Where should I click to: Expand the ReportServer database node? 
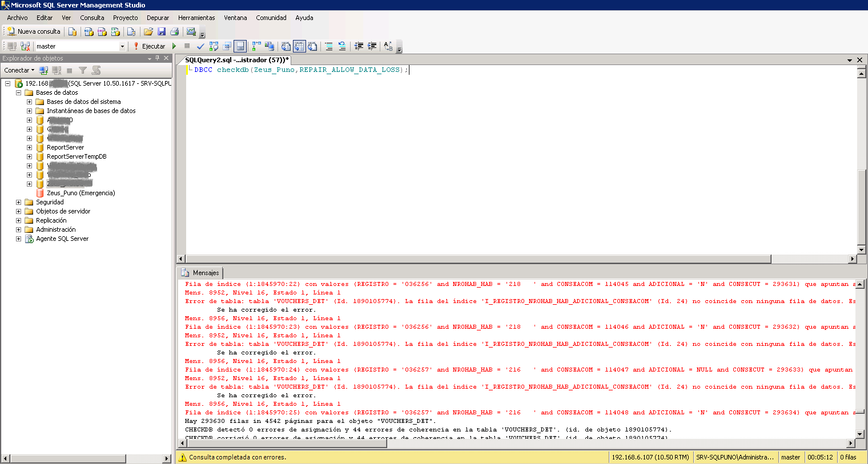click(29, 147)
